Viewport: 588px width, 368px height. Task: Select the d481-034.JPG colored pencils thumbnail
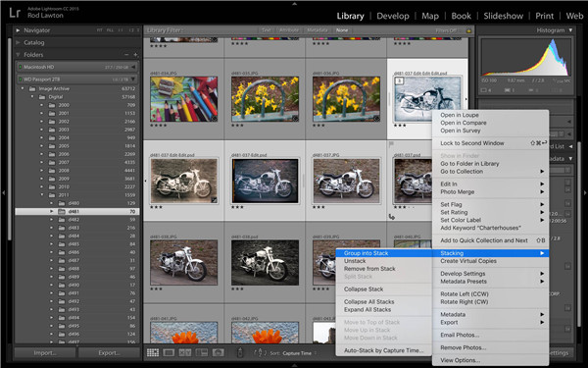[184, 99]
